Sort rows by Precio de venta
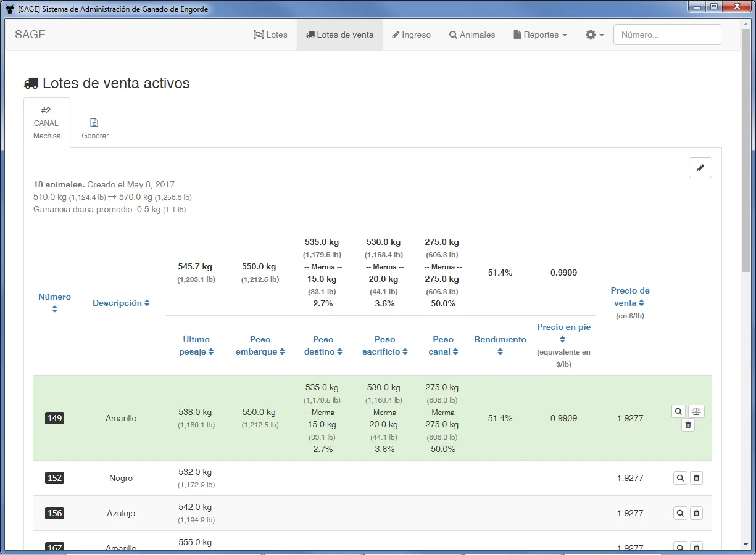The image size is (756, 555). tap(629, 297)
